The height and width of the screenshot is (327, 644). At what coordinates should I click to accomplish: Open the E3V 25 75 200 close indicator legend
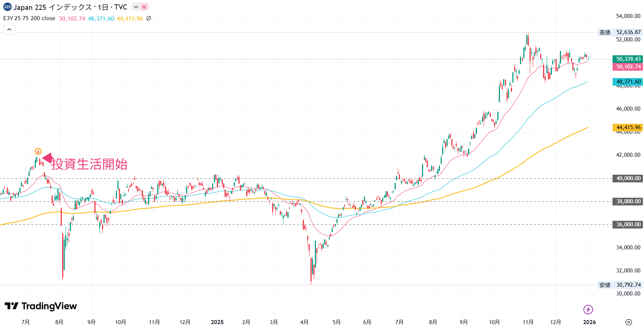tap(29, 18)
